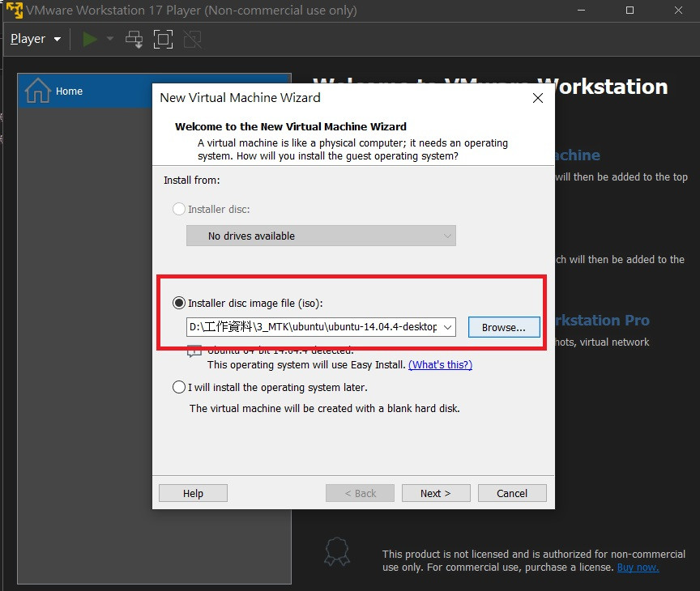Click text 'Welcome to the New Virtual Machine Wizard'
700x591 pixels.
291,126
